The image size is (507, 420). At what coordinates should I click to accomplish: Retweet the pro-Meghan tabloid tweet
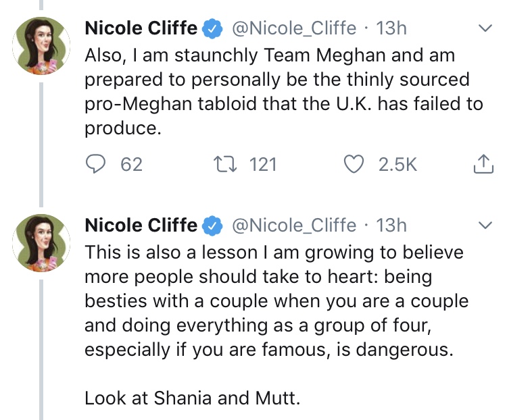221,164
